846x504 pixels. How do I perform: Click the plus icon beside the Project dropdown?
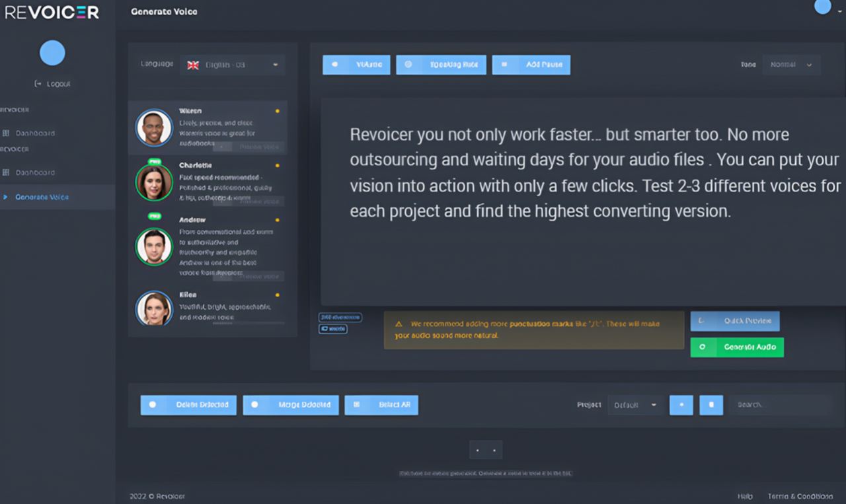[681, 404]
